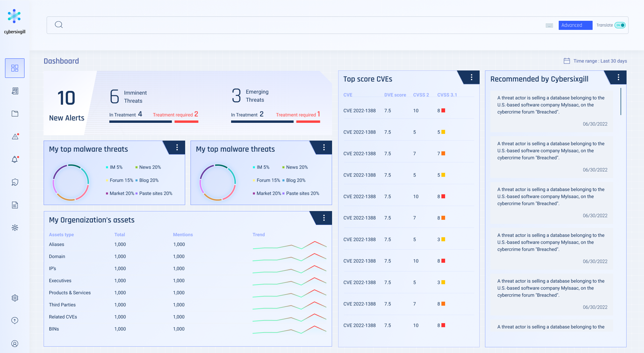The height and width of the screenshot is (353, 644).
Task: Click the Dashboard grid icon in sidebar
Action: click(15, 68)
